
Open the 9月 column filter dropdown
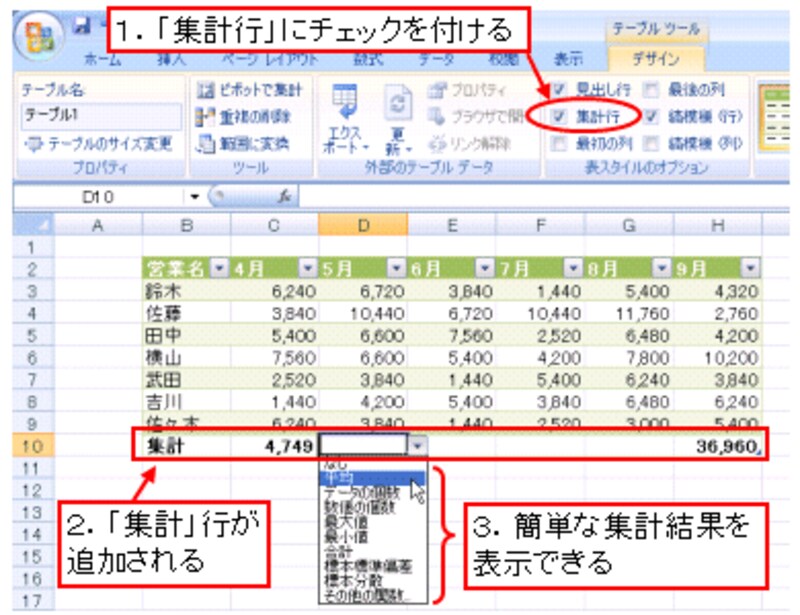coord(752,269)
